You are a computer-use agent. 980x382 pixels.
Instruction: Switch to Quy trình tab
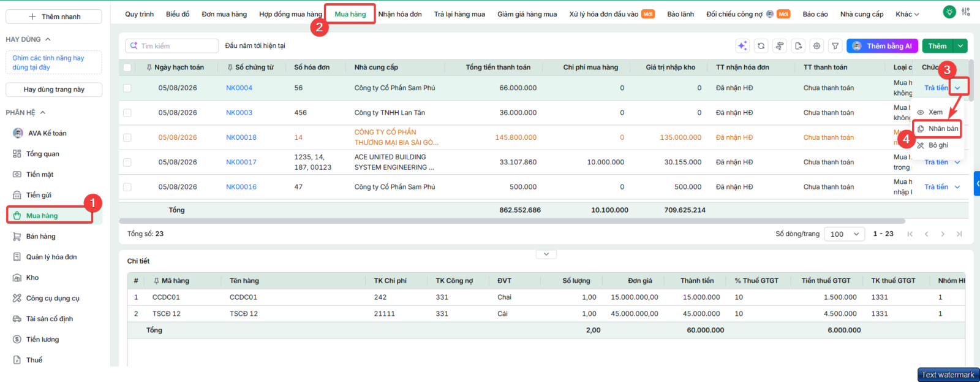[140, 14]
